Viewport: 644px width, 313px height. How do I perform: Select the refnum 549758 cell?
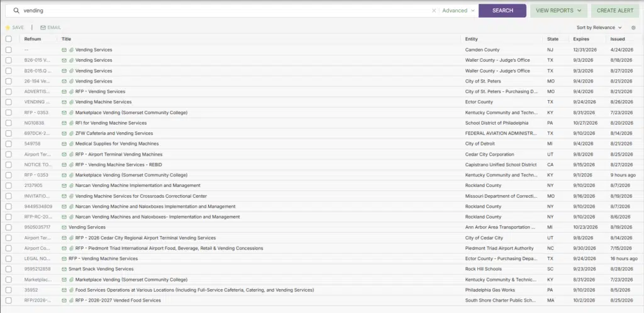point(33,144)
